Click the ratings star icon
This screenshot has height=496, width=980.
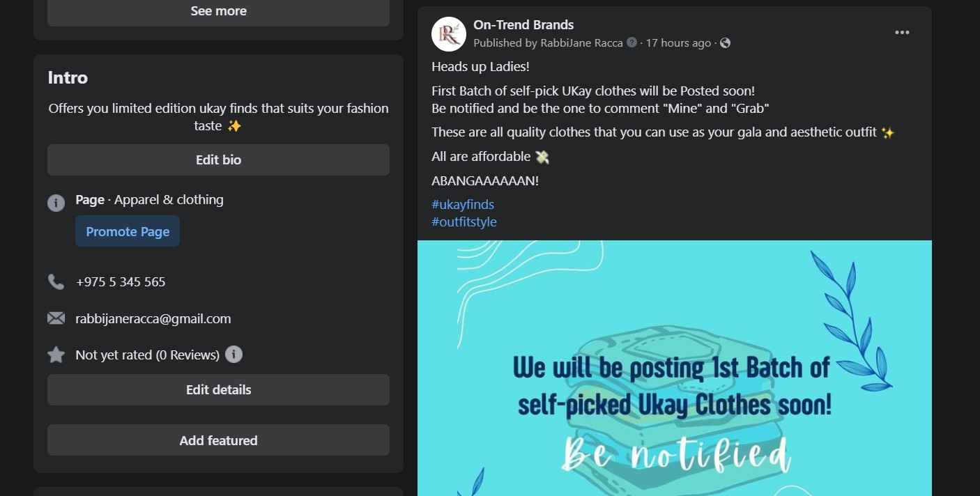click(56, 355)
